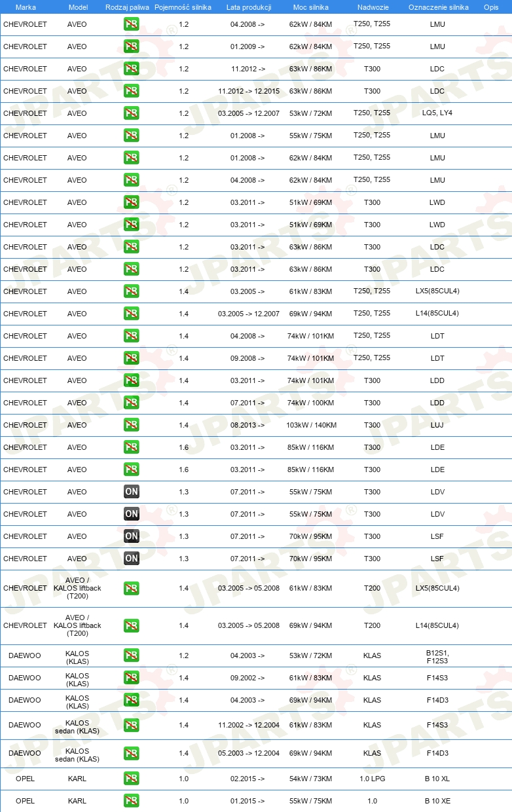Select KLAS body in 09.2002 row

372,678
